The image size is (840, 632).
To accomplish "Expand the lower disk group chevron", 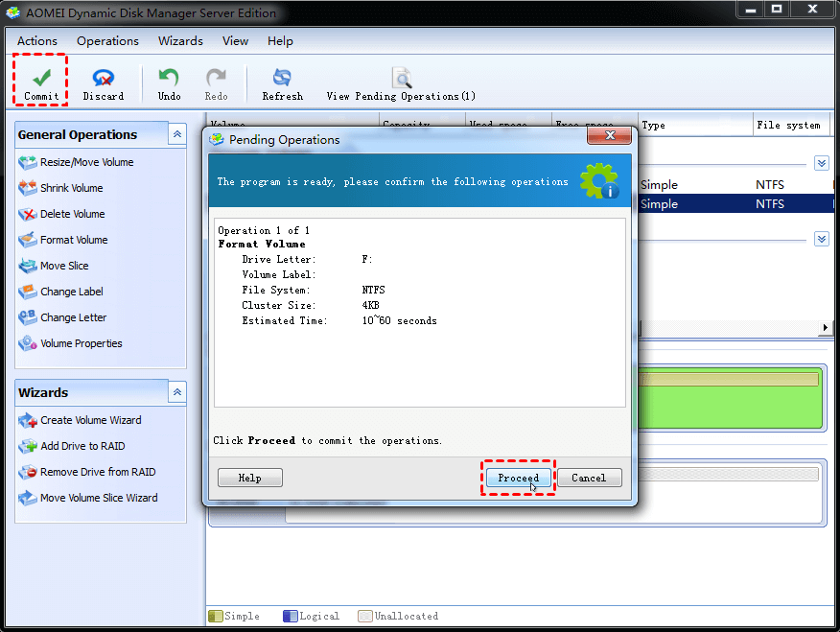I will pyautogui.click(x=821, y=239).
